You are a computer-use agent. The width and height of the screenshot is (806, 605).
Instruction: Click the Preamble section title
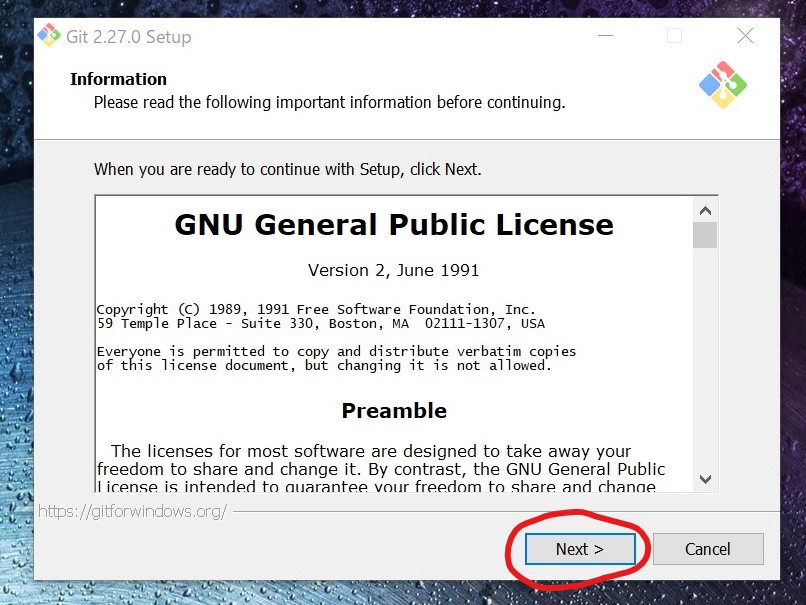[394, 410]
